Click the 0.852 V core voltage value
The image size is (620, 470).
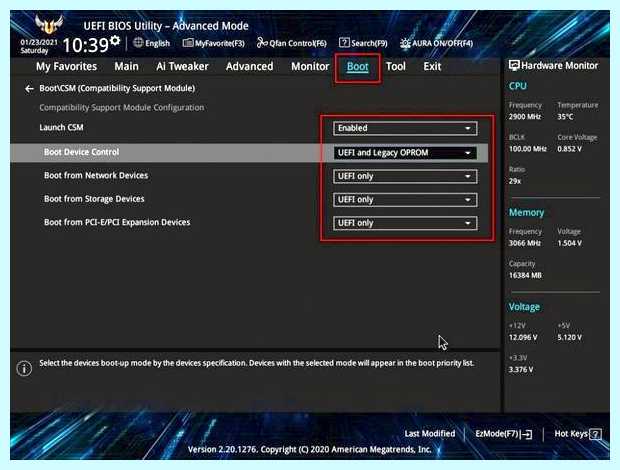point(569,149)
